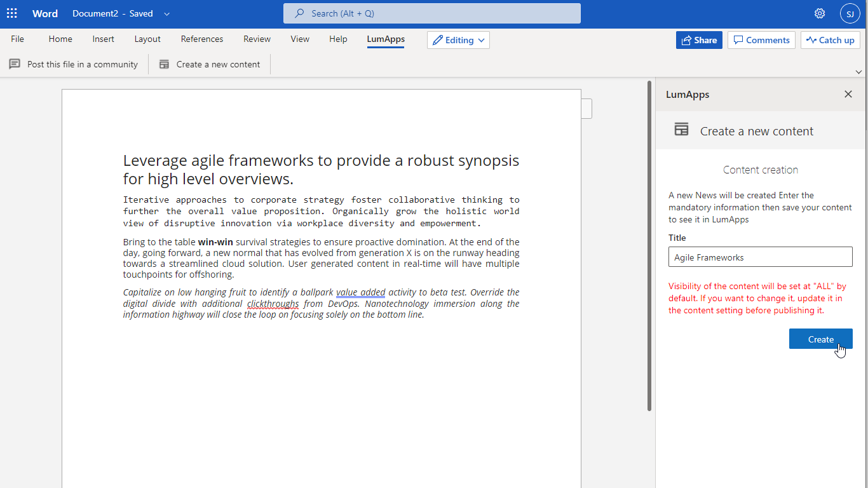
Task: Click the Create a new content panel icon
Action: click(x=681, y=130)
